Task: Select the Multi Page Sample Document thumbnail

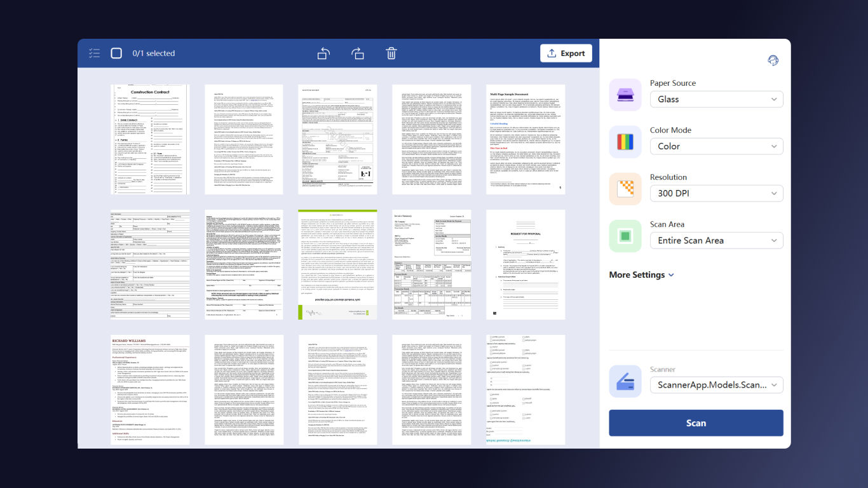Action: click(x=526, y=140)
